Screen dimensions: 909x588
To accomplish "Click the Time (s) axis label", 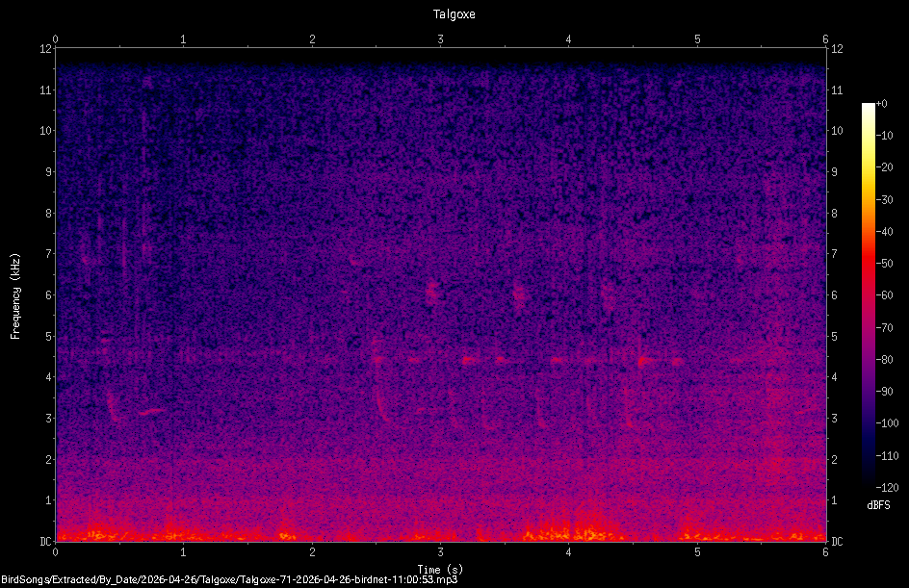I will click(440, 570).
